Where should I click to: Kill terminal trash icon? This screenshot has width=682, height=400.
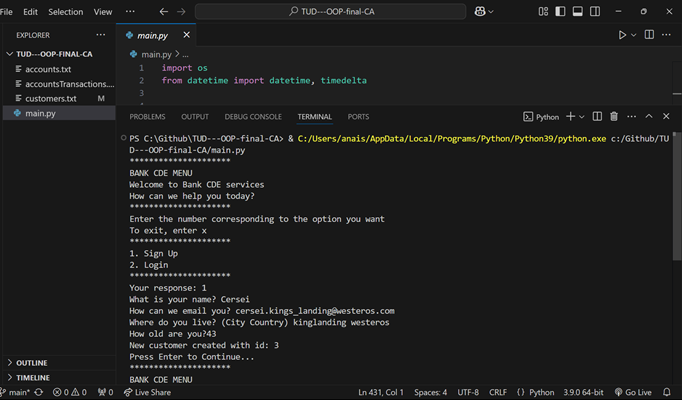[614, 117]
